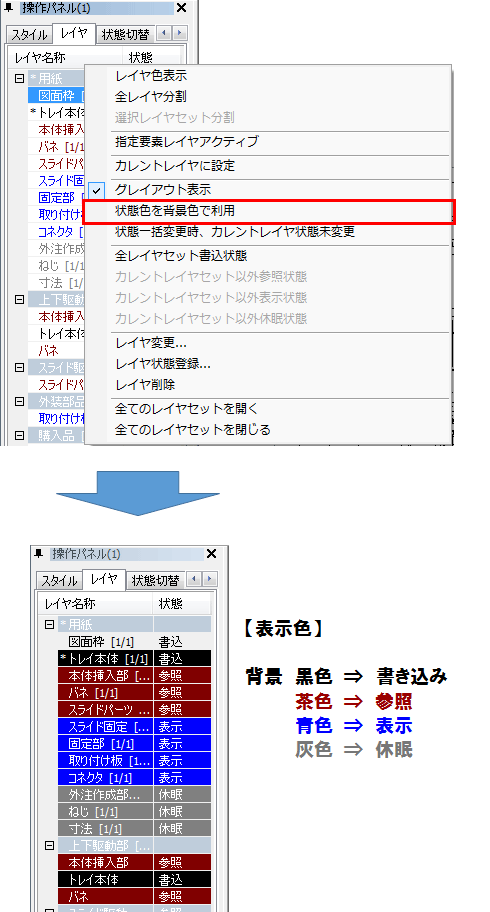490x912 pixels.
Task: Enable 状態色を背景色で利用 in the context menu
Action: pos(268,212)
